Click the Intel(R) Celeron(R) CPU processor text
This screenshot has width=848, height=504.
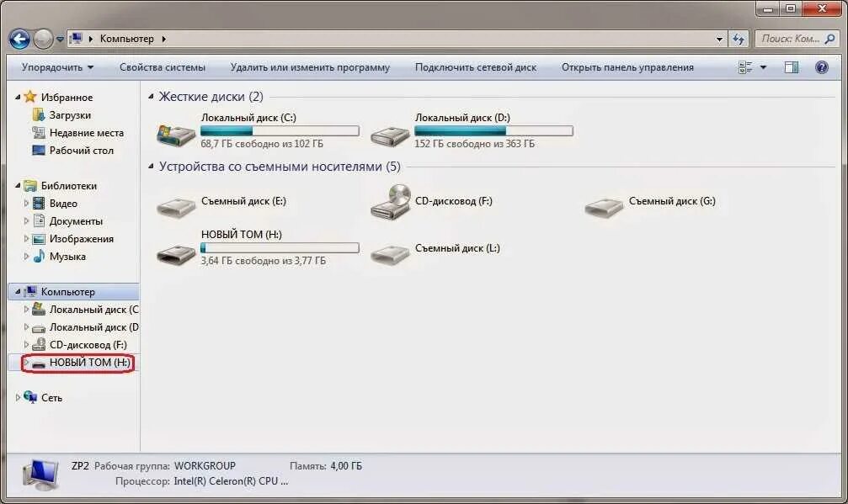pyautogui.click(x=231, y=480)
